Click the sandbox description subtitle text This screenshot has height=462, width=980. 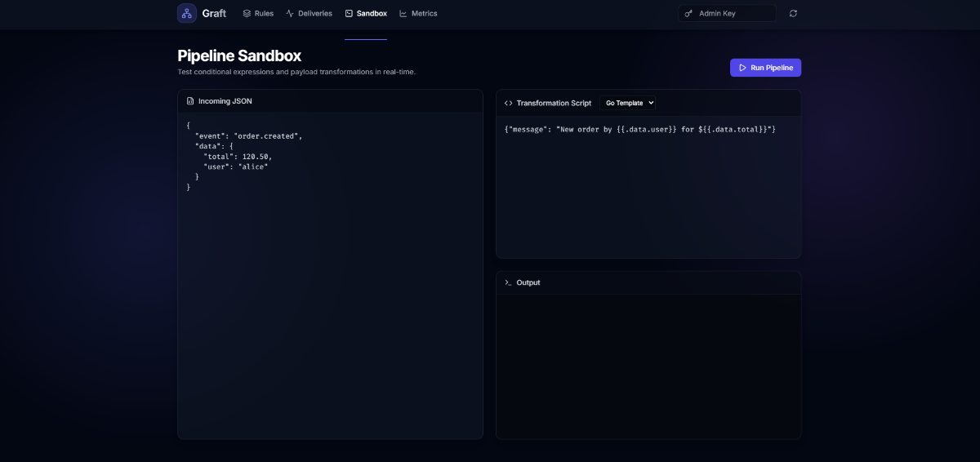[296, 72]
